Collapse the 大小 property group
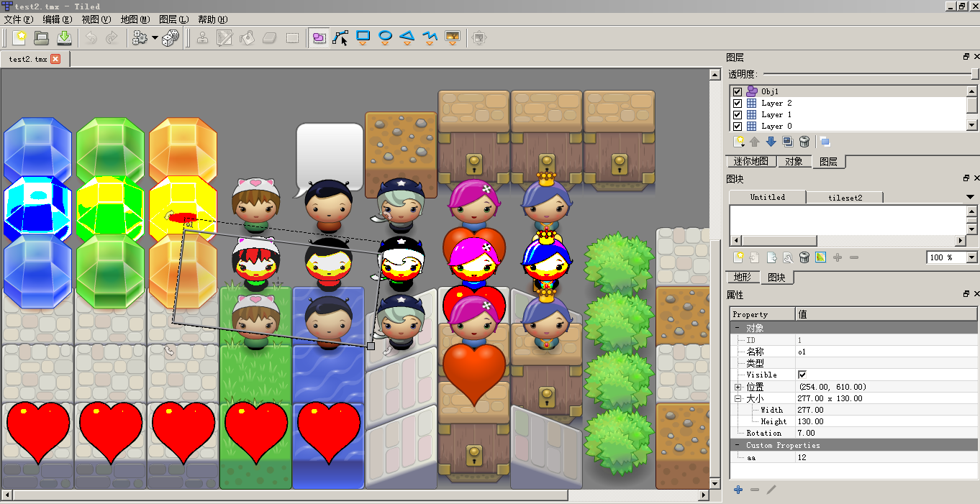This screenshot has height=504, width=980. (x=738, y=398)
